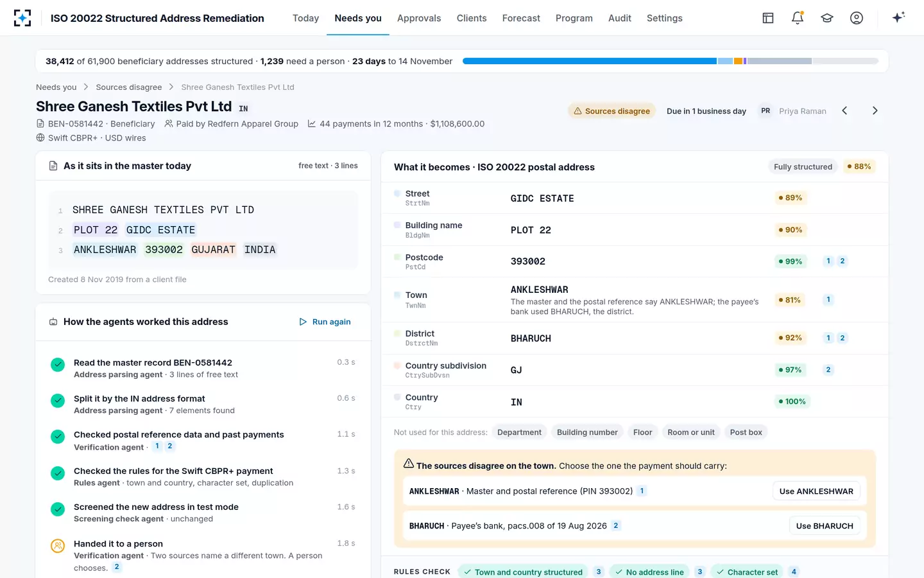Click the Handed it to a person status icon
The width and height of the screenshot is (924, 578).
(x=58, y=546)
